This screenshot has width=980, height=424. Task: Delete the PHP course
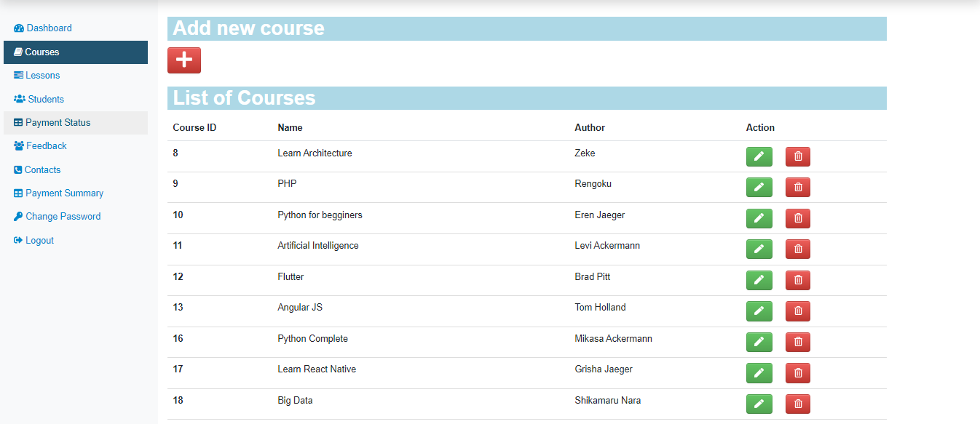tap(797, 187)
